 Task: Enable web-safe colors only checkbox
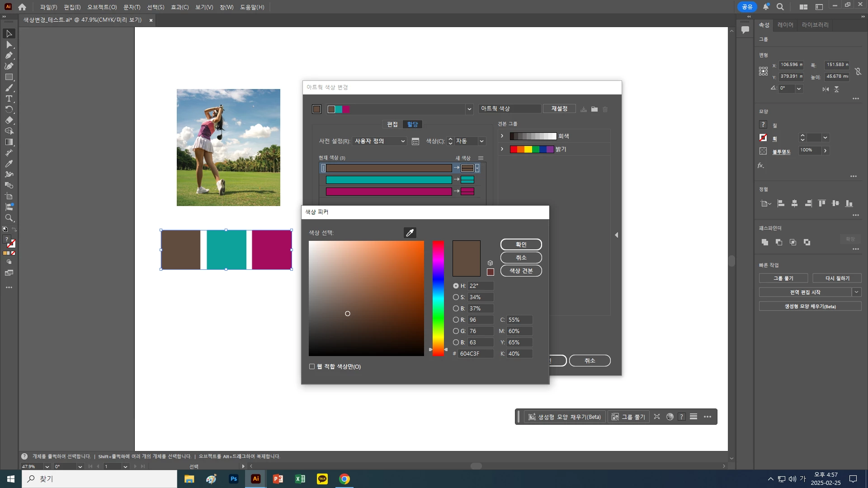click(312, 366)
